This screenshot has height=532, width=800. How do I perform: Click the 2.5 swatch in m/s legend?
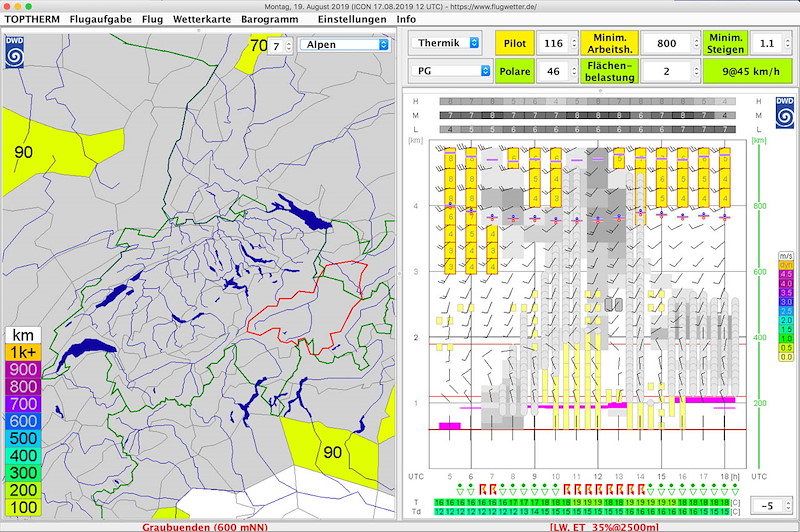(786, 311)
